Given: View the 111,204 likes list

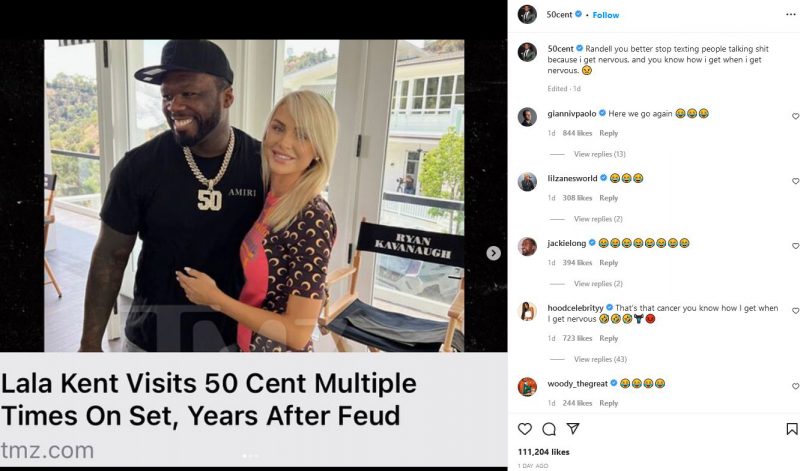Looking at the screenshot, I should tap(543, 452).
